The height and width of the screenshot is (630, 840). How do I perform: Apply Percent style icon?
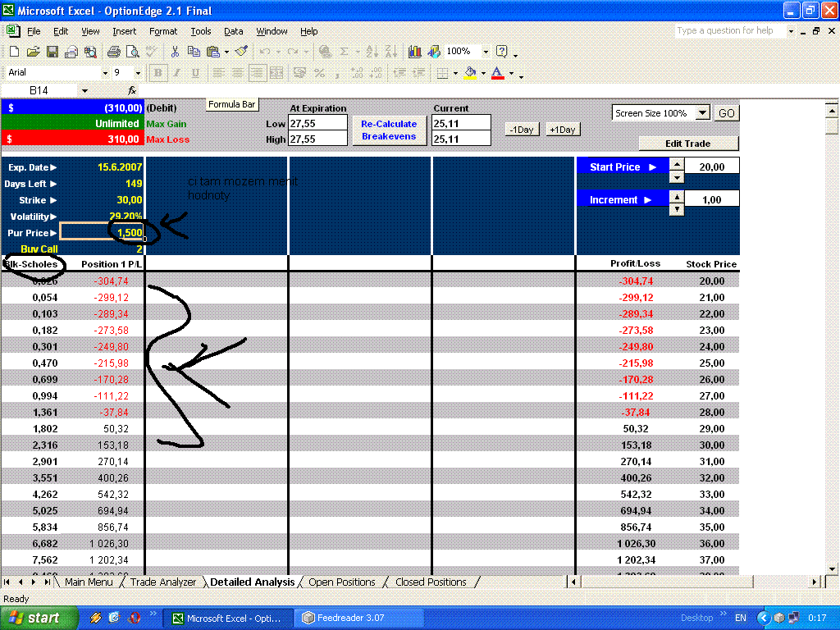pyautogui.click(x=319, y=73)
